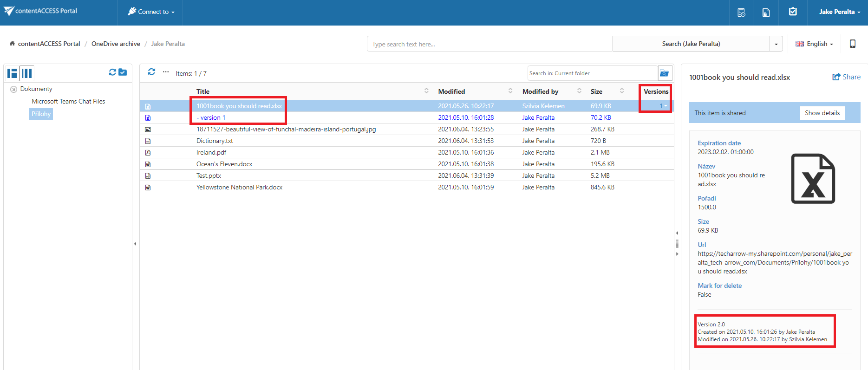Viewport: 868px width, 370px height.
Task: Click the locked document icon in header
Action: click(x=766, y=13)
